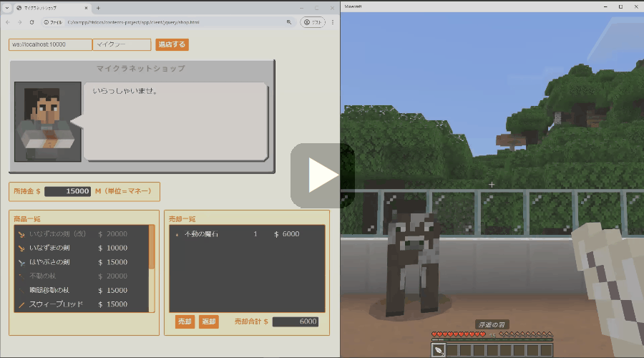Select いなずまの剣 $10000 item
Viewport: 644px width, 358px height.
pyautogui.click(x=82, y=248)
